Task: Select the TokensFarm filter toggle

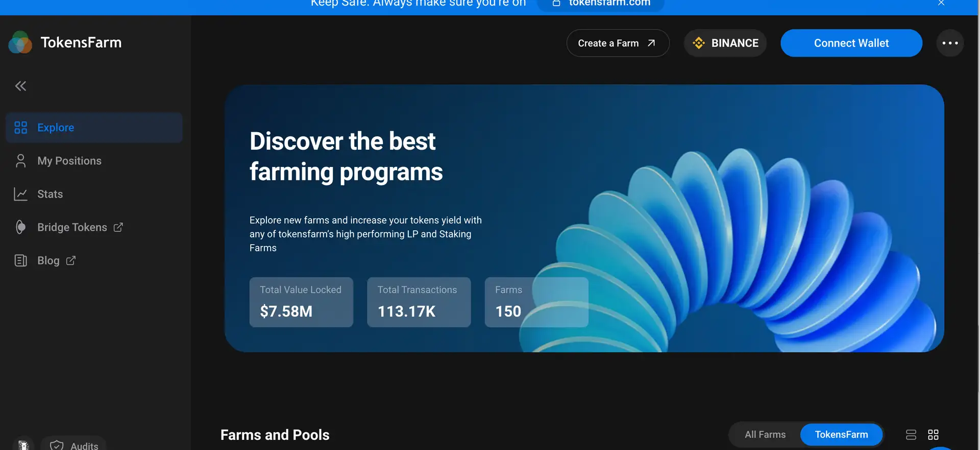Action: tap(841, 435)
